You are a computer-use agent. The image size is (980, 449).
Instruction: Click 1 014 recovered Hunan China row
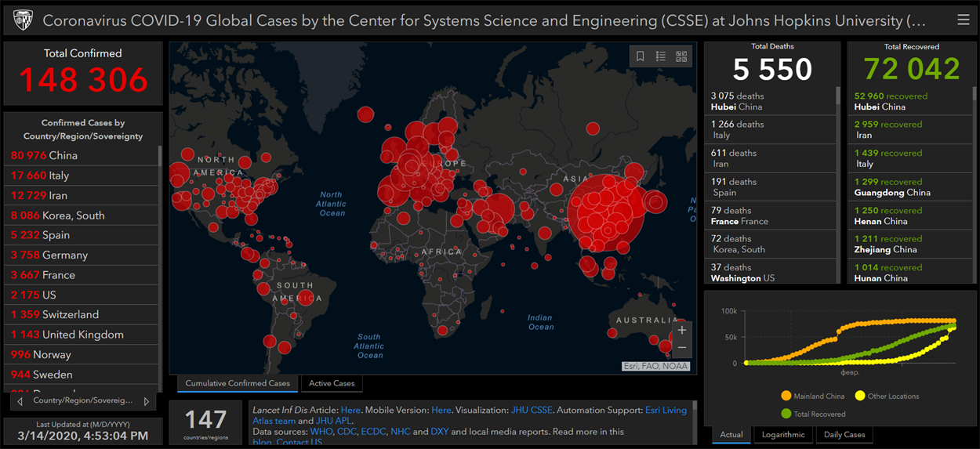point(910,271)
